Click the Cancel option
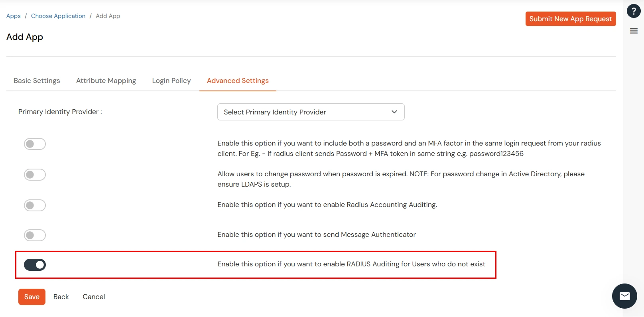Image resolution: width=644 pixels, height=317 pixels. point(93,297)
